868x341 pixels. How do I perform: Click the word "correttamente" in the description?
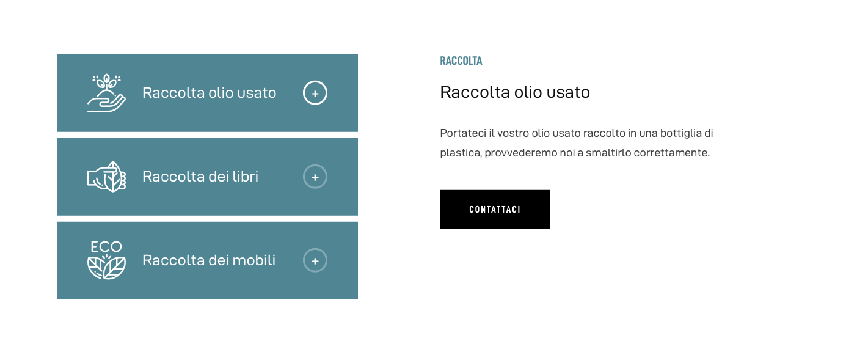(x=671, y=153)
